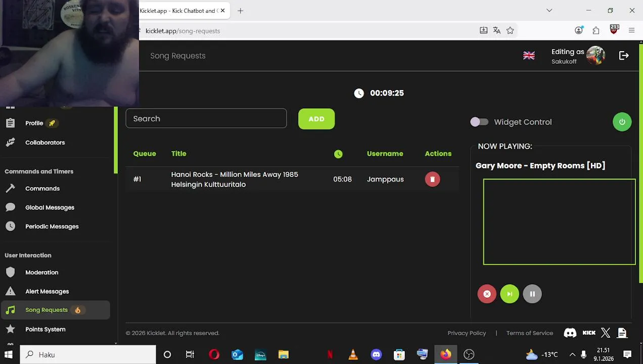Click the username Jamppaus

pos(385,179)
